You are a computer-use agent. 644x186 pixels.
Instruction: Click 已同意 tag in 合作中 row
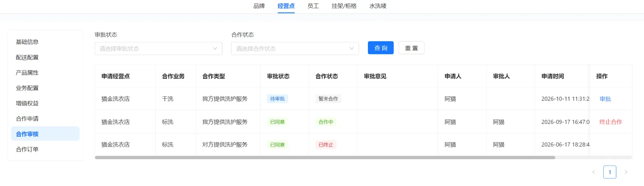277,122
